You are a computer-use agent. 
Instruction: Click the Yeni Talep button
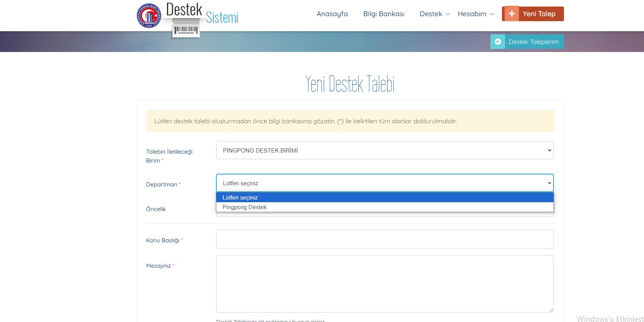tap(533, 14)
